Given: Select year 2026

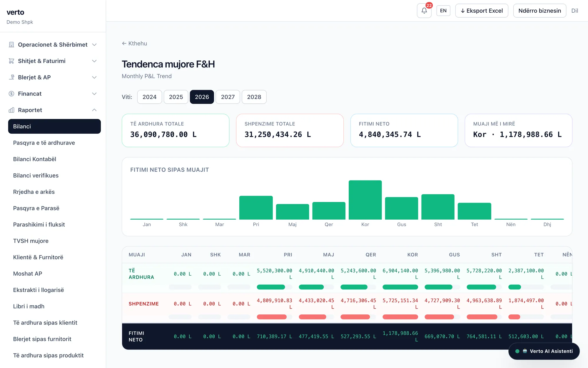Looking at the screenshot, I should tap(202, 97).
